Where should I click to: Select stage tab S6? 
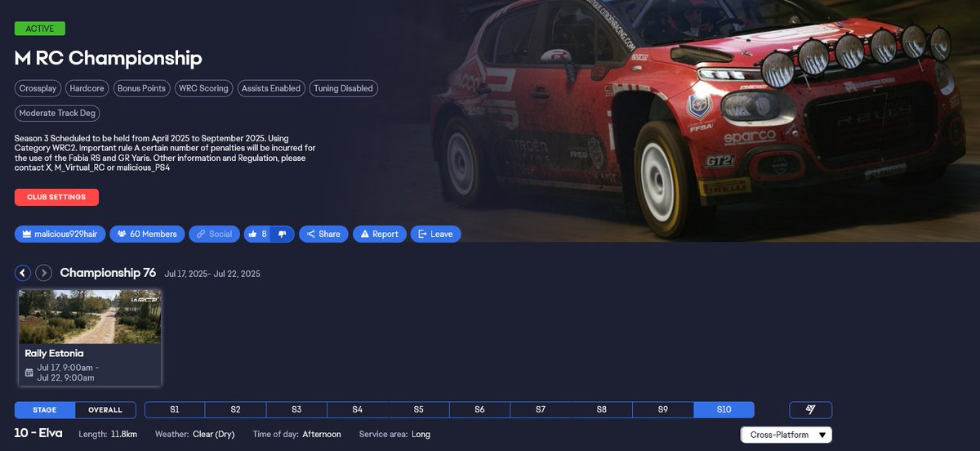479,409
